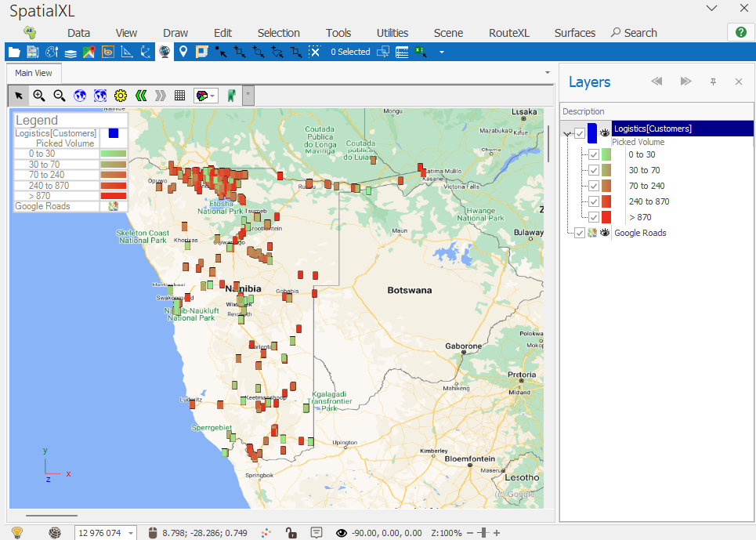Click the zoom out magnifier tool
Screen dimensions: 756x540
click(x=59, y=96)
